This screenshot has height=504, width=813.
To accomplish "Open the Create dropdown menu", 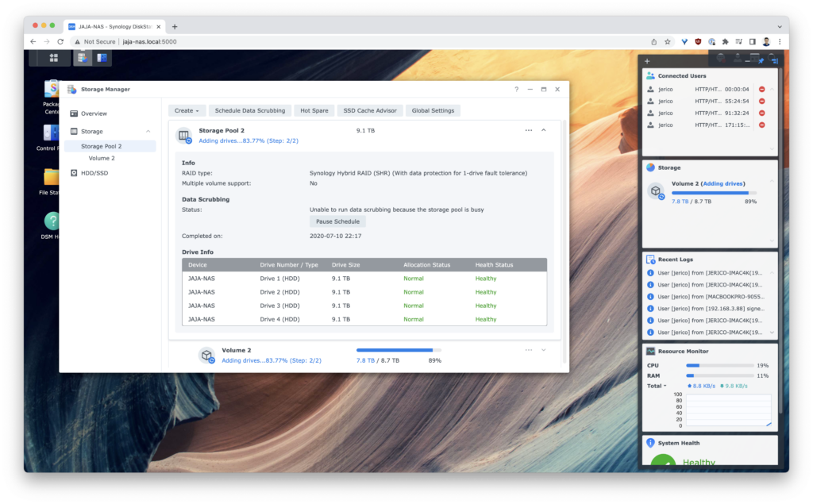I will tap(187, 110).
